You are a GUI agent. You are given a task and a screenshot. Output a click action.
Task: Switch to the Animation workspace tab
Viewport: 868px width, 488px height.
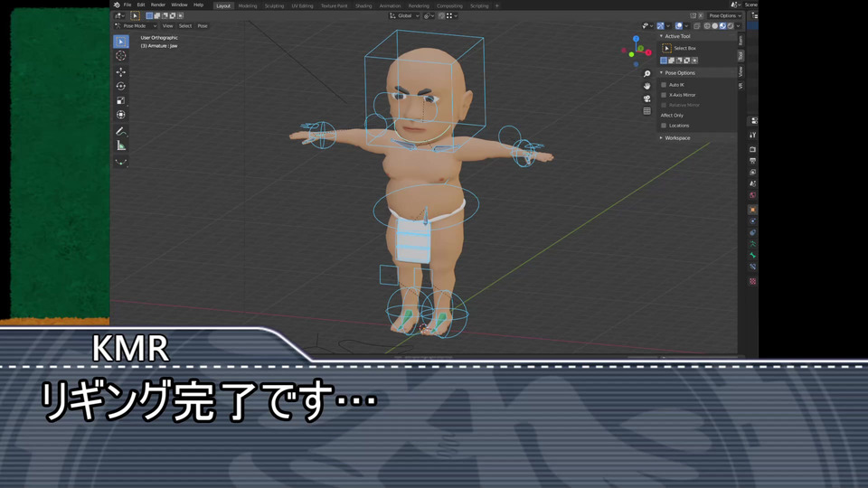390,5
